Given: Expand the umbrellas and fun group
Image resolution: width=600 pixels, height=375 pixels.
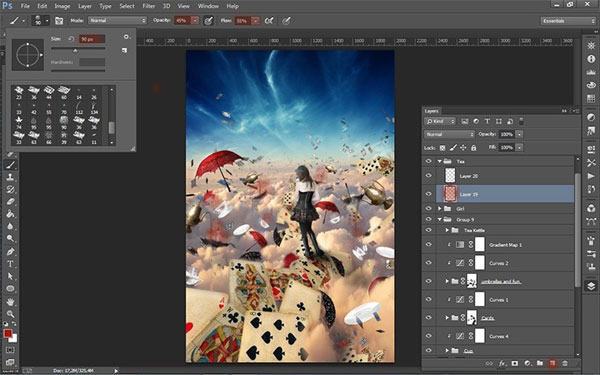Looking at the screenshot, I should pyautogui.click(x=447, y=281).
